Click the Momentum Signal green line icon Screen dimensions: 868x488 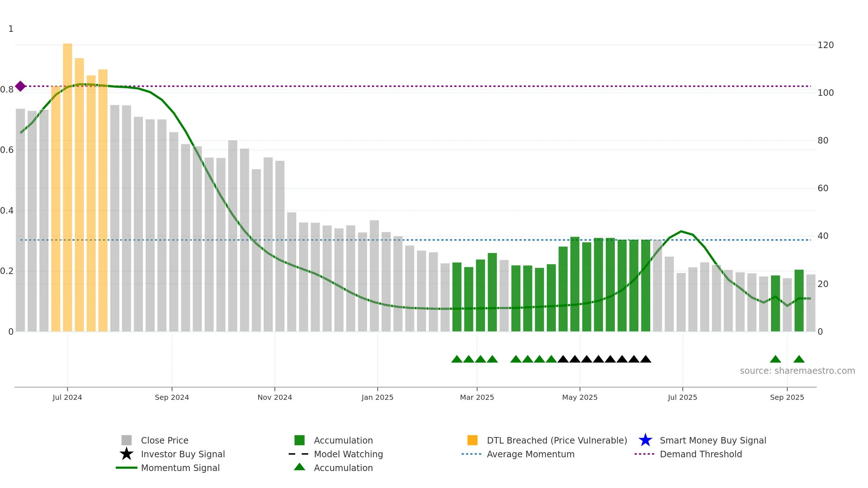[127, 467]
